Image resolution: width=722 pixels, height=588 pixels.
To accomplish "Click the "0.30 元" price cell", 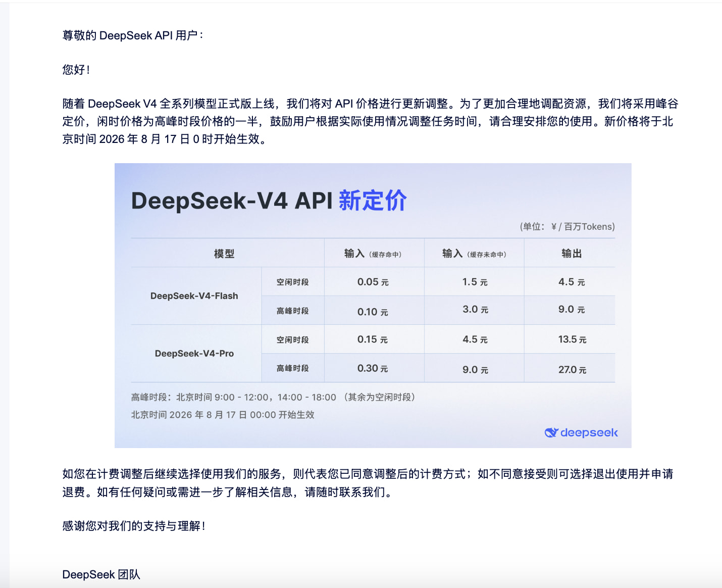I will pyautogui.click(x=373, y=368).
